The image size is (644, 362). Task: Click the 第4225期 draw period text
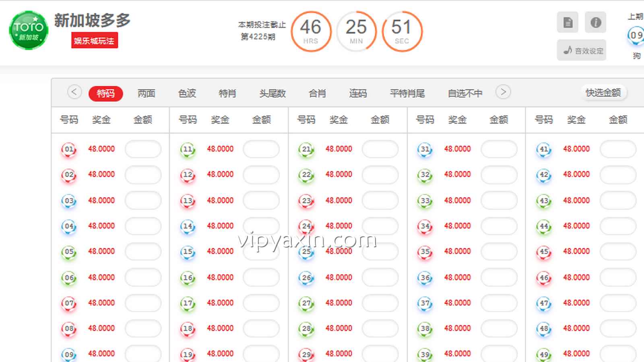tap(258, 37)
